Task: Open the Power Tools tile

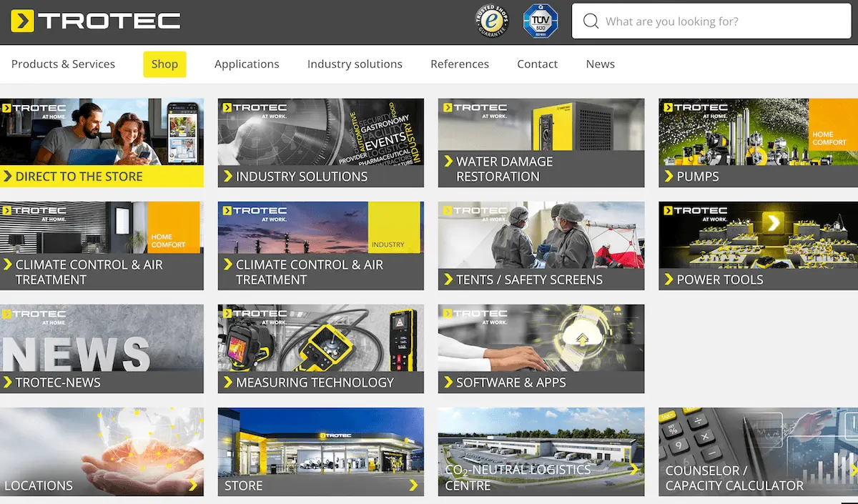Action: click(758, 246)
